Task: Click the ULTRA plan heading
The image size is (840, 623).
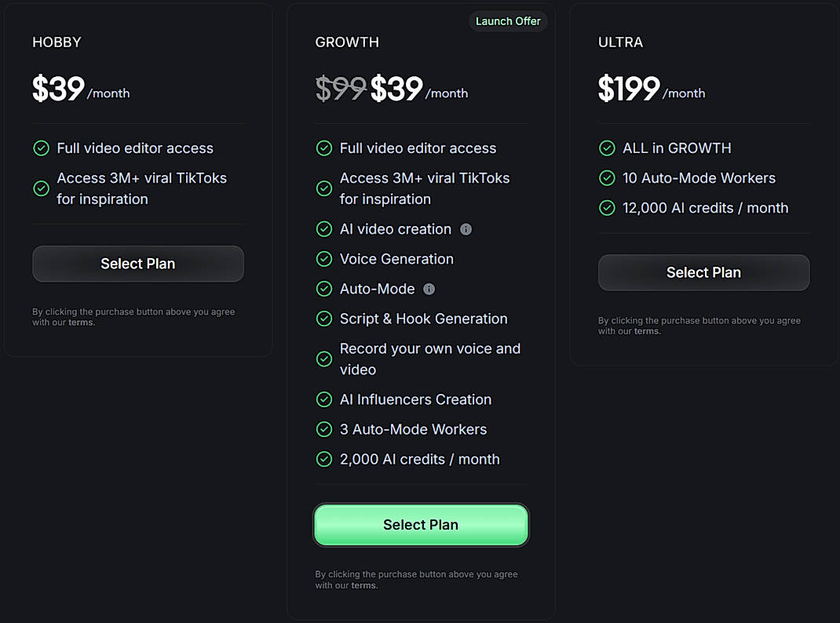Action: click(x=620, y=42)
